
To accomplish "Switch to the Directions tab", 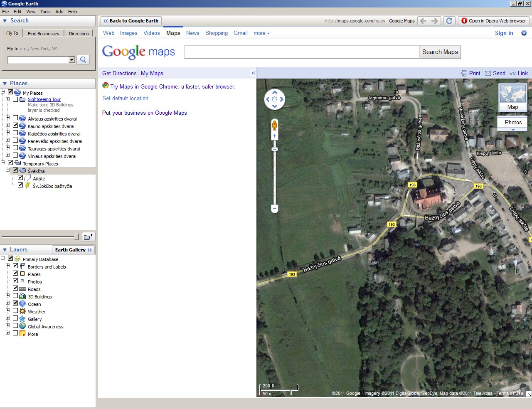I will click(x=79, y=34).
